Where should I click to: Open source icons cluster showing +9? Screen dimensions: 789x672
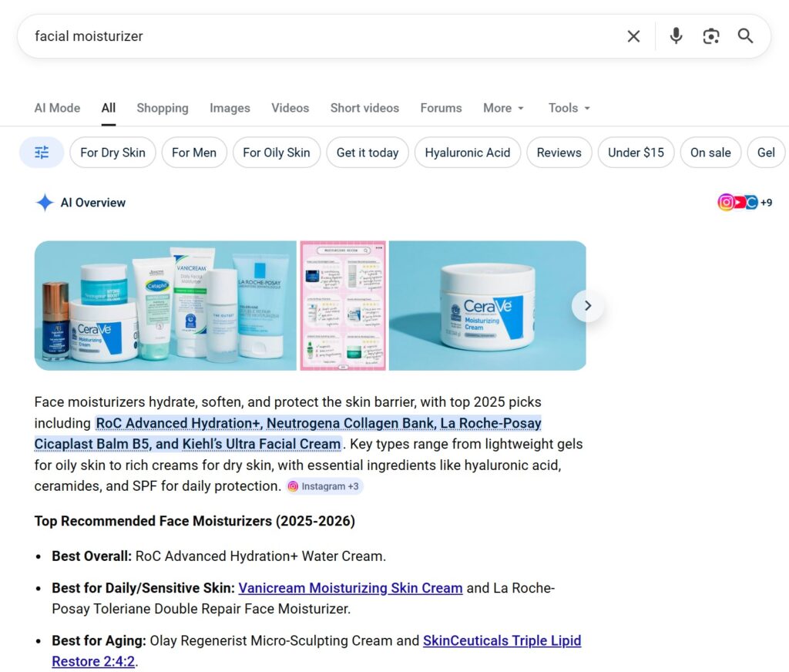pos(744,203)
